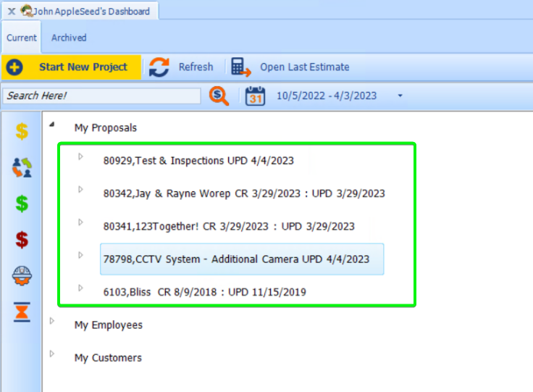Open the date range dropdown arrow
Screen dimensions: 533x392
[400, 96]
